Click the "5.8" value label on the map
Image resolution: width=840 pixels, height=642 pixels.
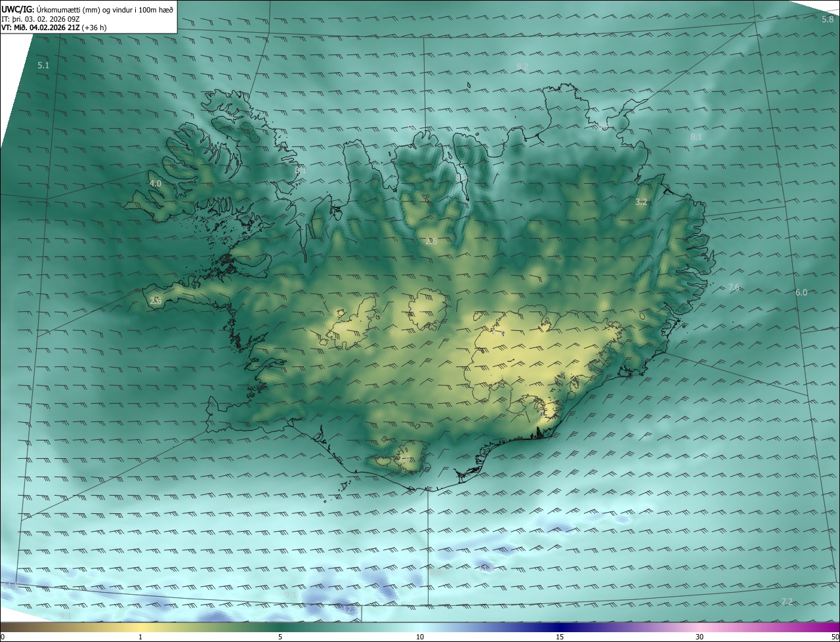tap(828, 19)
